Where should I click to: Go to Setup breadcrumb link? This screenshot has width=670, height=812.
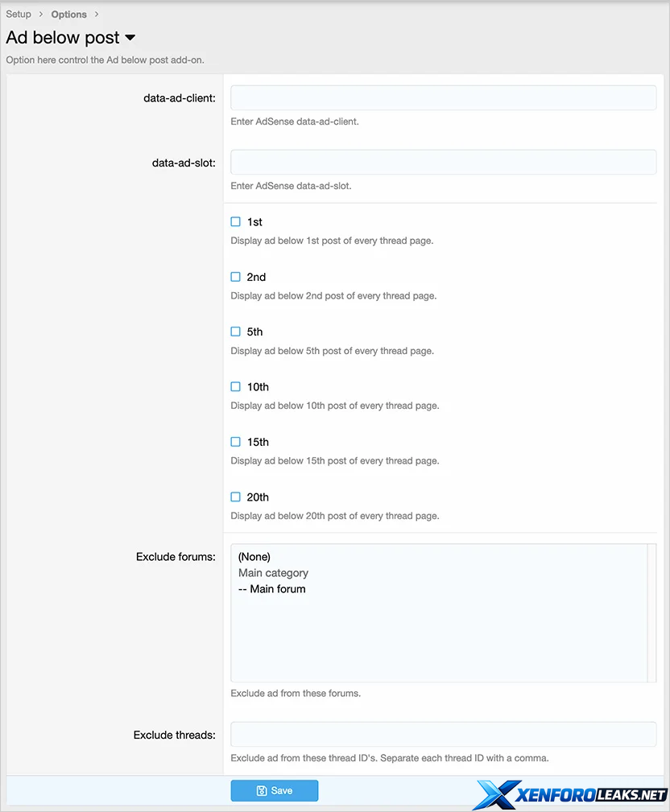[19, 14]
